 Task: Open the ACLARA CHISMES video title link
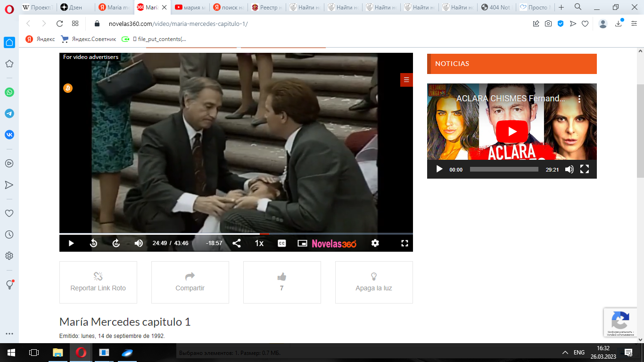[x=511, y=99]
